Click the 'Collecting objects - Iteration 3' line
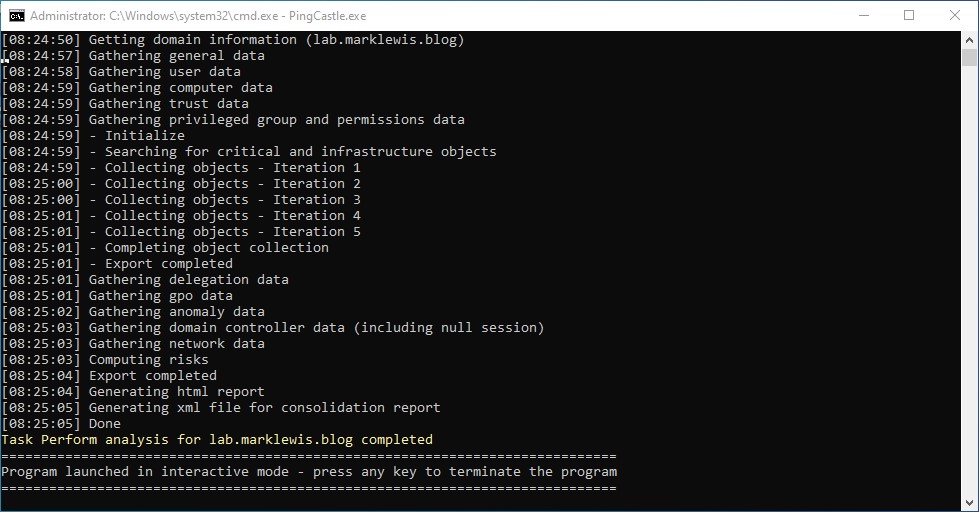The width and height of the screenshot is (979, 512). pos(232,200)
